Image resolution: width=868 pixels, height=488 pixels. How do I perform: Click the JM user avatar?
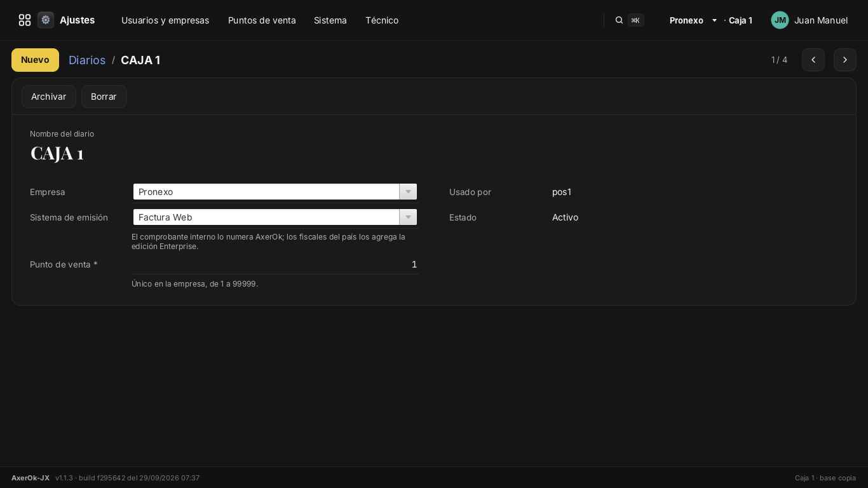coord(780,20)
